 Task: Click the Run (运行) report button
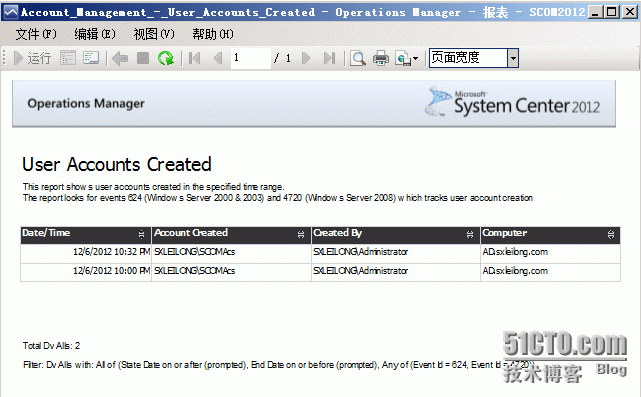(x=33, y=58)
